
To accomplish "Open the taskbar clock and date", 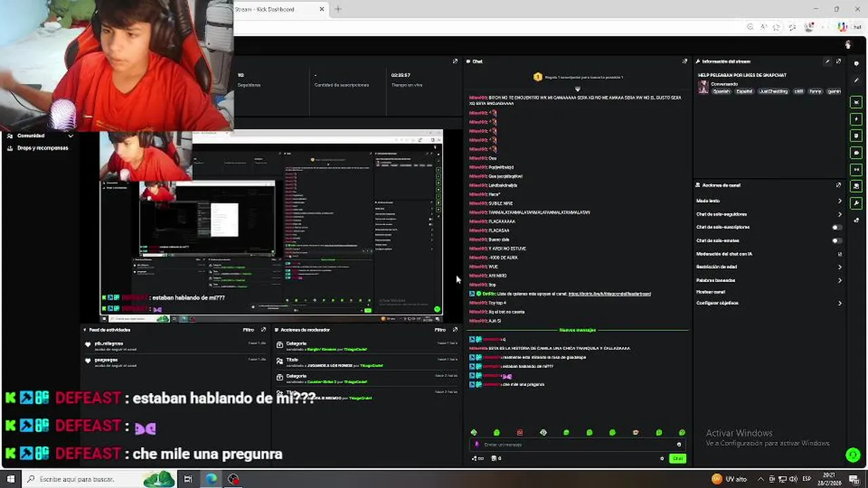I will (x=831, y=479).
